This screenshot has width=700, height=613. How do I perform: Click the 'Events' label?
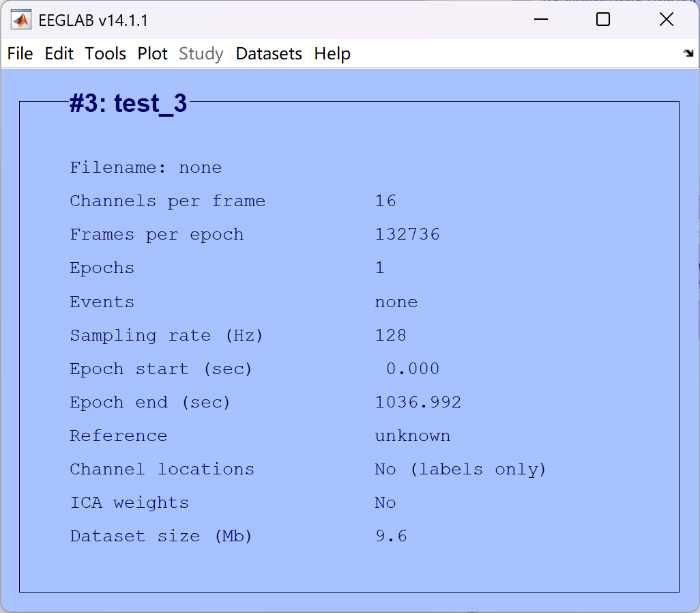tap(102, 302)
